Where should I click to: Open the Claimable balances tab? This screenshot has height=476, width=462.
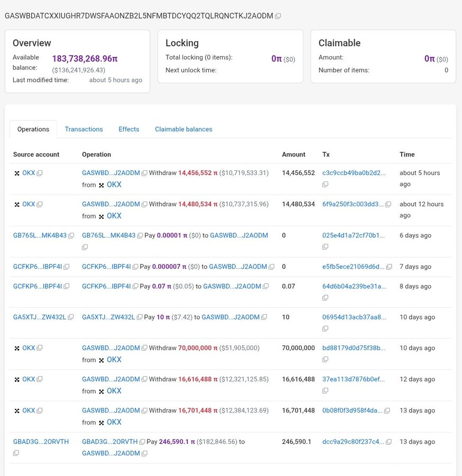(x=183, y=130)
